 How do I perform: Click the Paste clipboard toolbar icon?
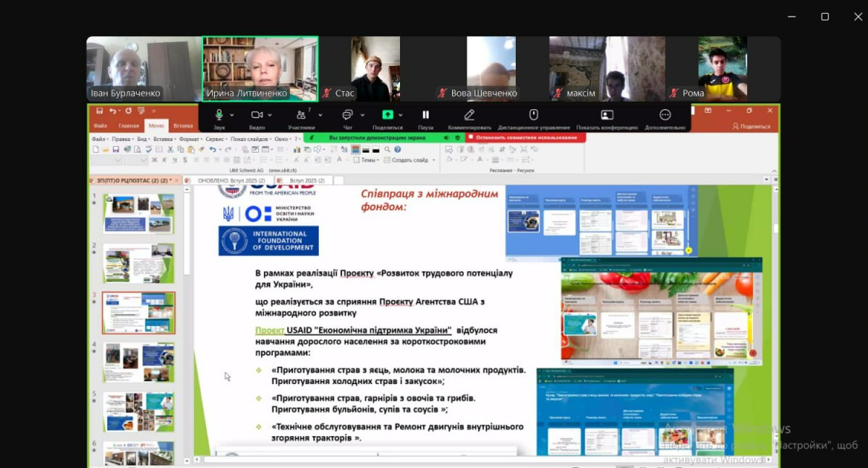pos(191,150)
